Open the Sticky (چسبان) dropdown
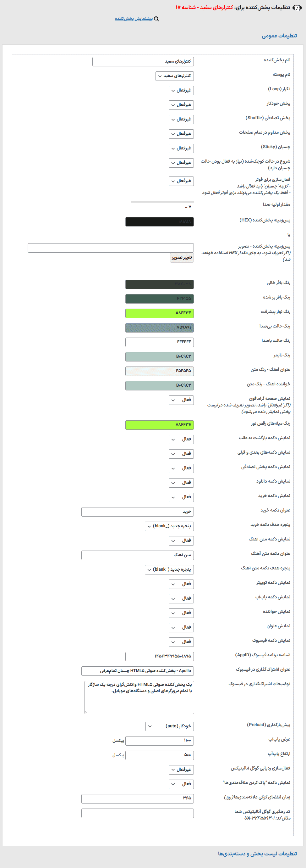Viewport: 306px width, 868px height. (x=181, y=148)
